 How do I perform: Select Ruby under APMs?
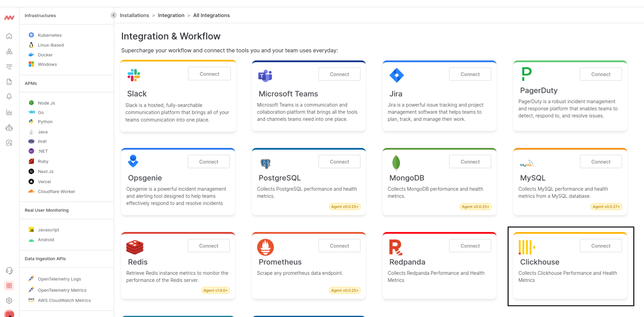coord(43,161)
